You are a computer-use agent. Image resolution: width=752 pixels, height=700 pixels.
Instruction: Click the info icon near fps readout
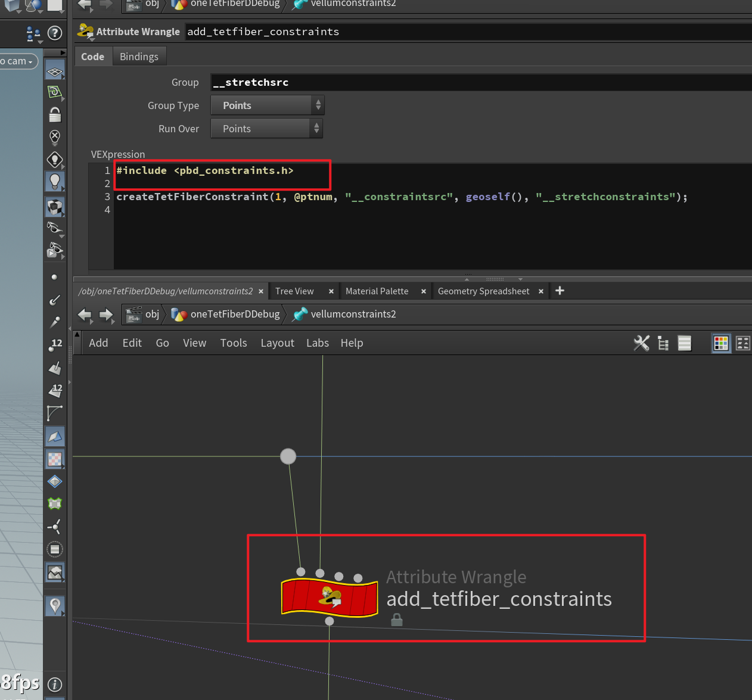click(x=55, y=685)
